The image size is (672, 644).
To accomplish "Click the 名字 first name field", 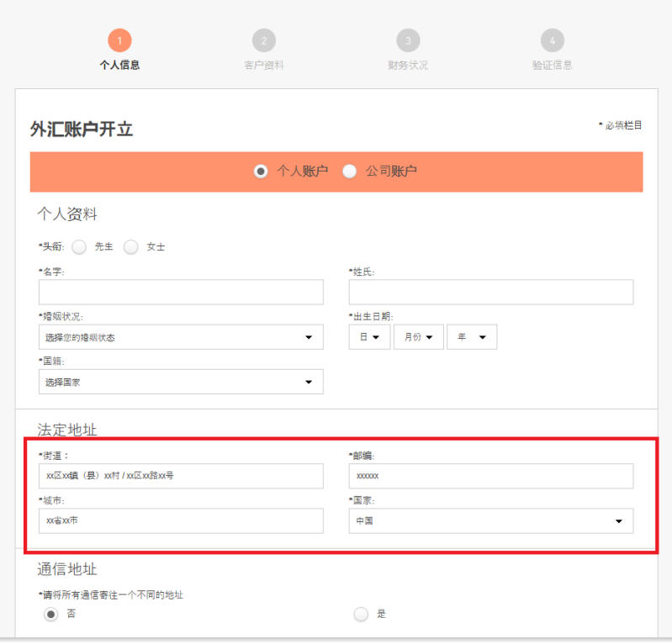I will pyautogui.click(x=181, y=293).
